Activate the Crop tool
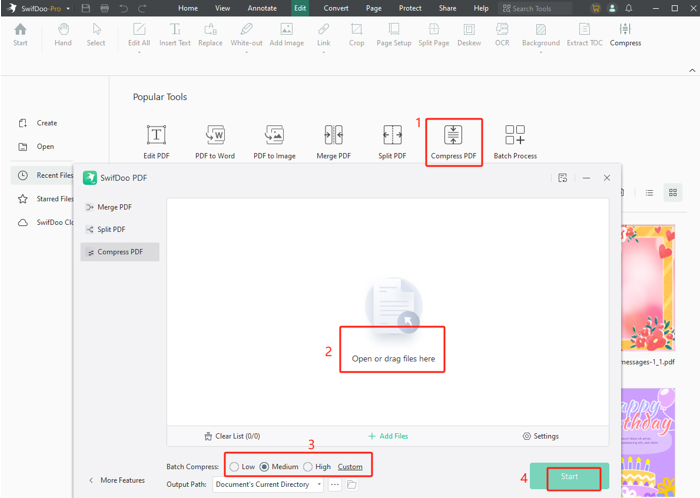The width and height of the screenshot is (700, 498). pos(356,35)
